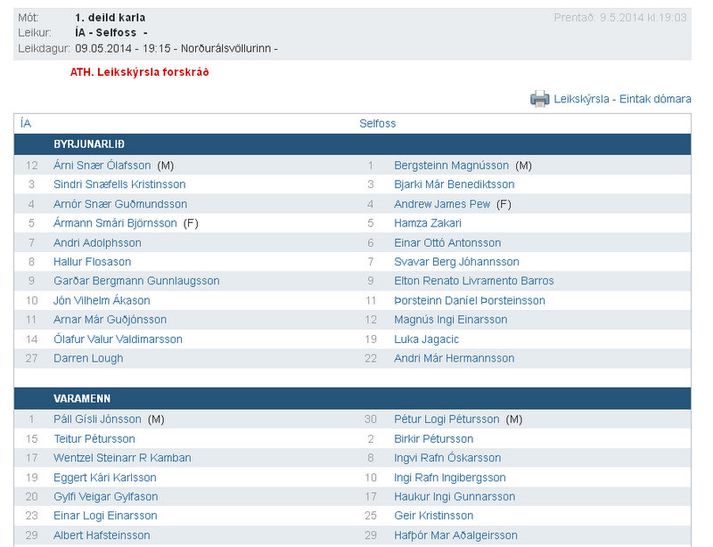Select Andrew James Pew
The image size is (713, 547).
(x=442, y=204)
